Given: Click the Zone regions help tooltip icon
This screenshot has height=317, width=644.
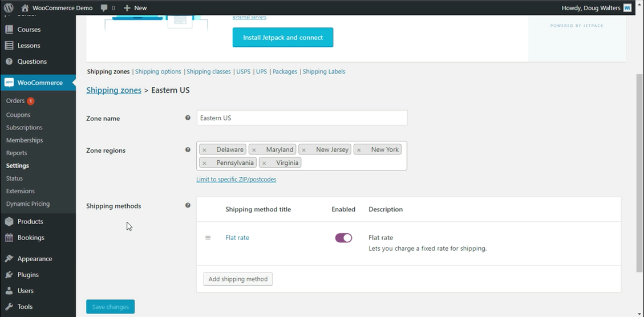Looking at the screenshot, I should (188, 150).
